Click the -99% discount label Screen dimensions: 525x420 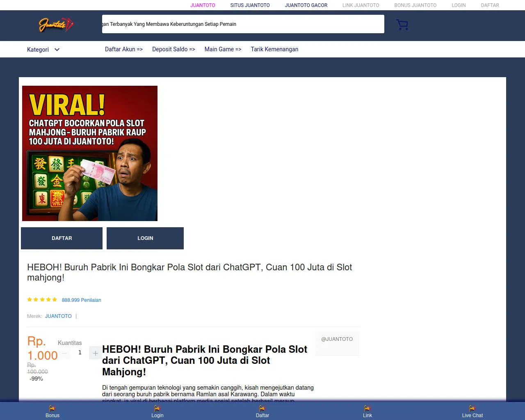coord(36,379)
